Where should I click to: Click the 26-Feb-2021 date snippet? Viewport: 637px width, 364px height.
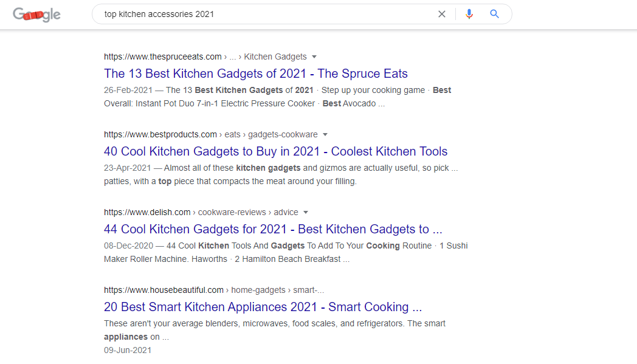point(128,90)
